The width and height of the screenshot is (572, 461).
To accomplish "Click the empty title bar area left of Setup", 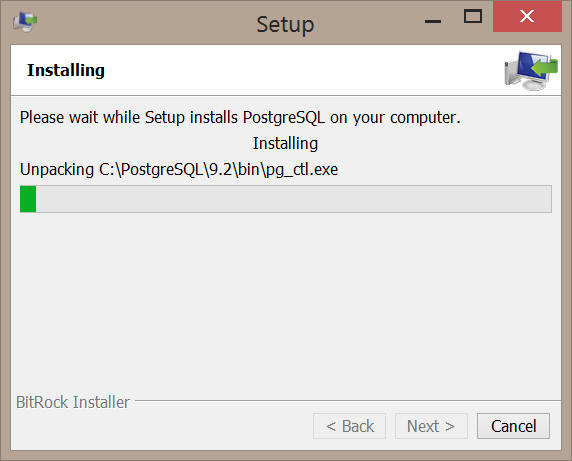I will tap(146, 23).
